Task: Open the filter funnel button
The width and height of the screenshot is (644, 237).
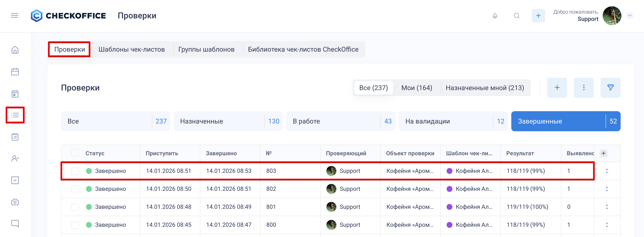Action: pos(610,88)
